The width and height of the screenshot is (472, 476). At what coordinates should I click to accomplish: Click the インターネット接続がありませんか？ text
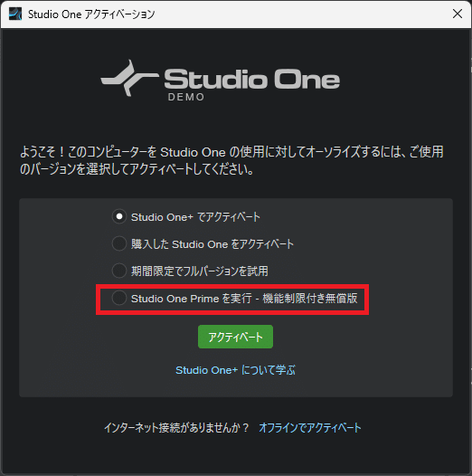pos(177,428)
